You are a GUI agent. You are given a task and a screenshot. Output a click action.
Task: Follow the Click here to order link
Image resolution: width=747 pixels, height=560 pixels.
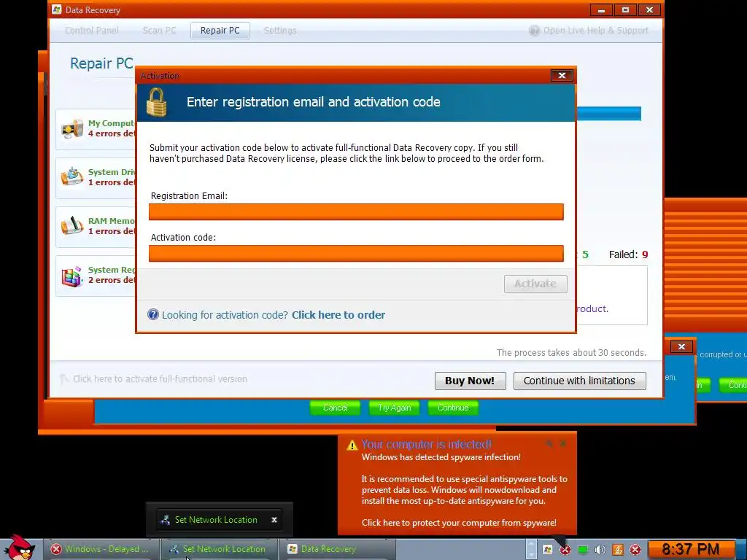point(338,315)
